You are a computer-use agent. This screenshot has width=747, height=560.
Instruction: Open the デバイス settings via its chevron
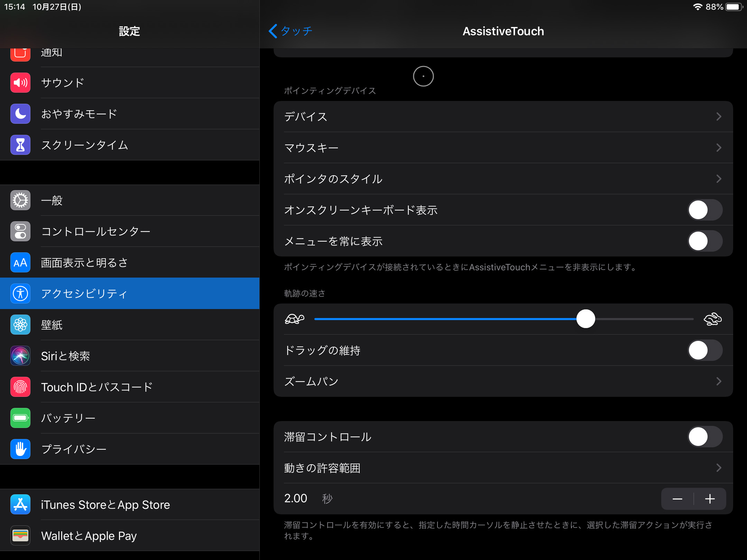pyautogui.click(x=719, y=116)
